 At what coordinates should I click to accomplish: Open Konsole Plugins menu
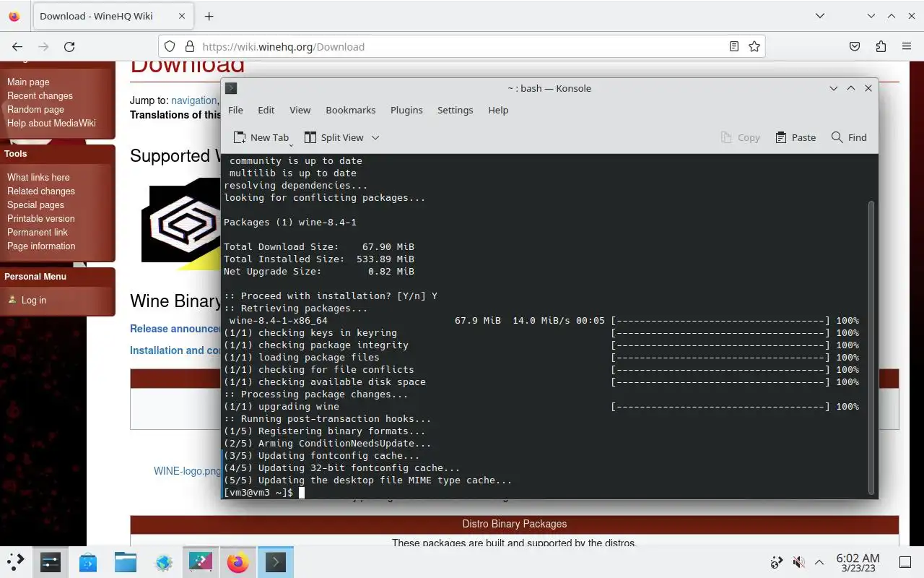(406, 110)
